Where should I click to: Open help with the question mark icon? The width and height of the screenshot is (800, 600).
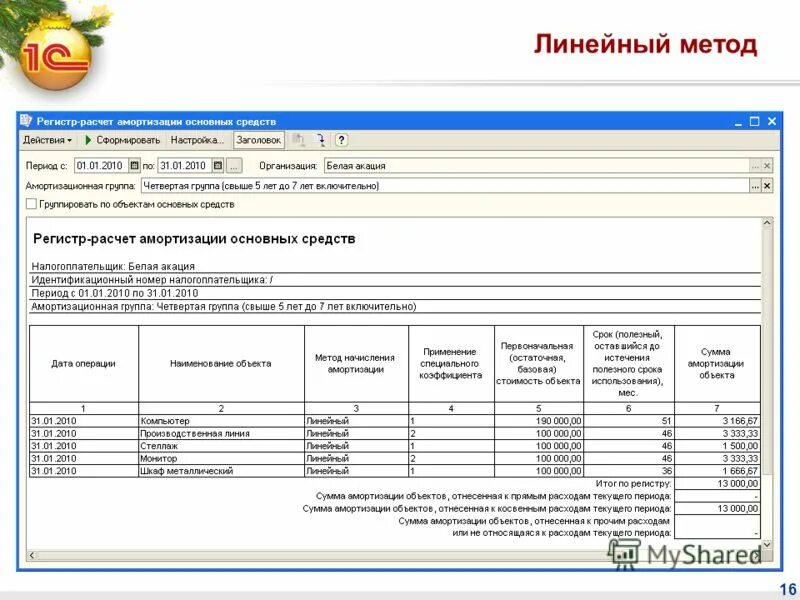coord(341,140)
